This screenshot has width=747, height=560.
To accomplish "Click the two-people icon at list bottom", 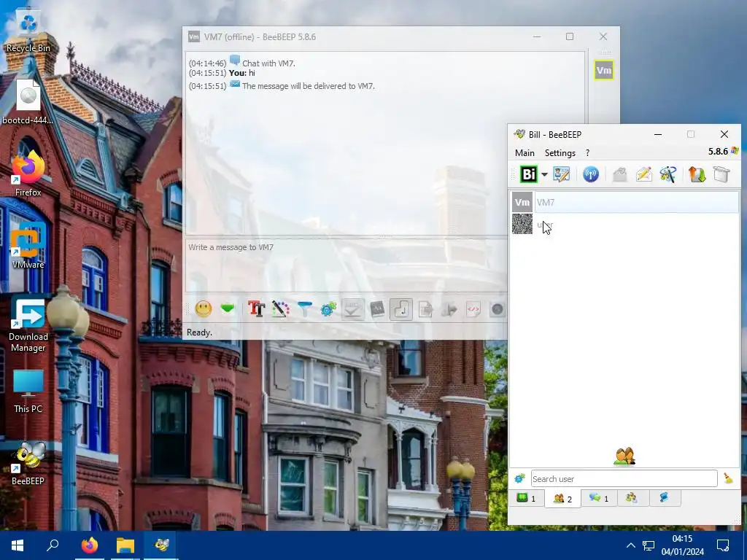I will pos(624,456).
